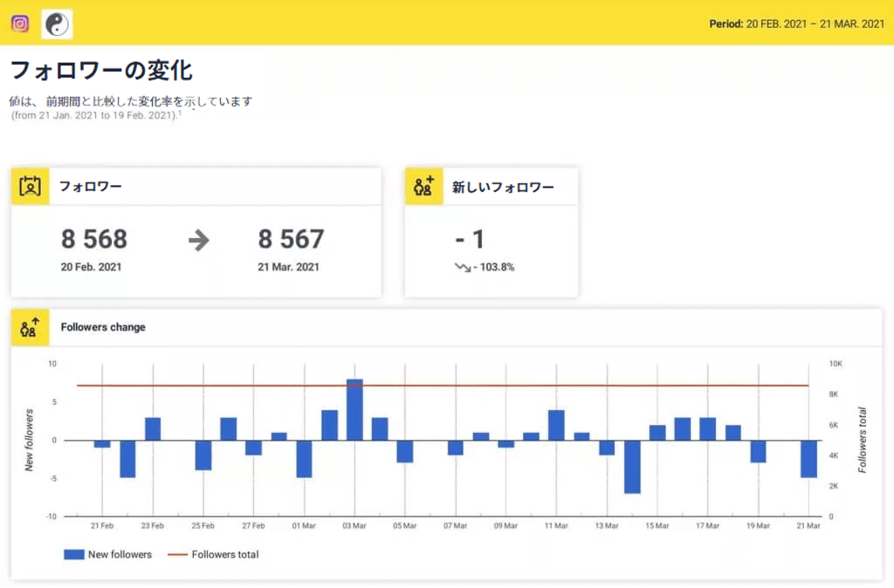This screenshot has height=588, width=894.
Task: Click the negative bar at 21 Mar
Action: point(808,459)
